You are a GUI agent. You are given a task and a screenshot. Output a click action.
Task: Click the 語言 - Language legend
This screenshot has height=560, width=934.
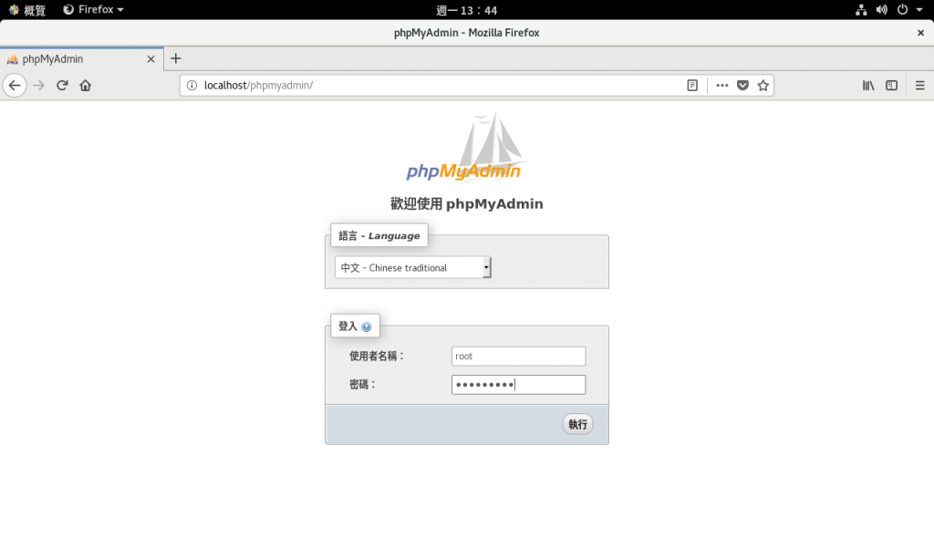tap(379, 236)
